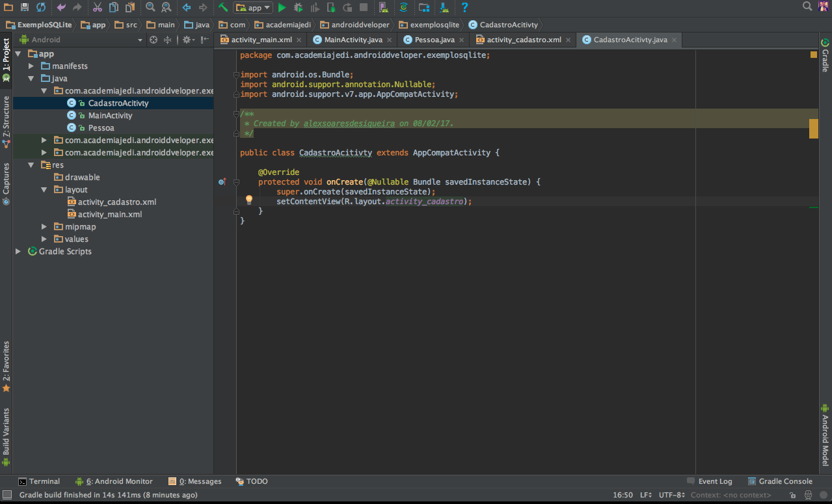
Task: Expand the Gradle Scripts node
Action: pos(18,252)
